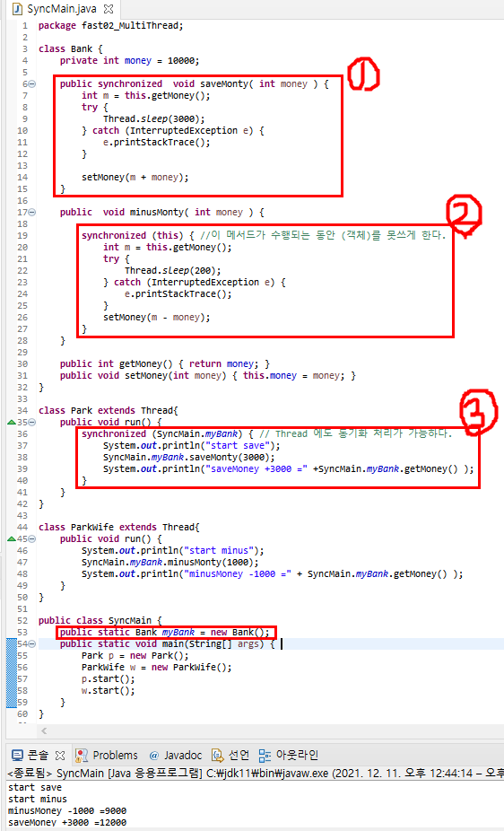This screenshot has width=504, height=831.
Task: Switch to the Javadoc tab
Action: (x=176, y=755)
